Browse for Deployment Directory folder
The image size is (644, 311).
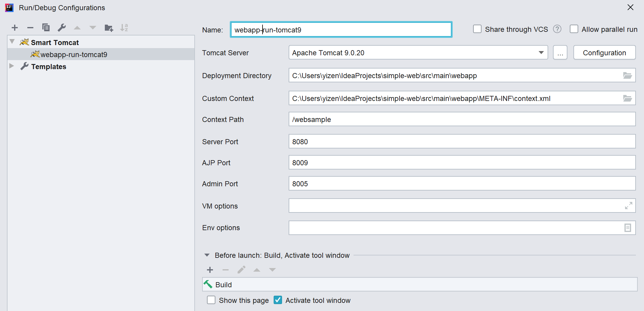(627, 75)
